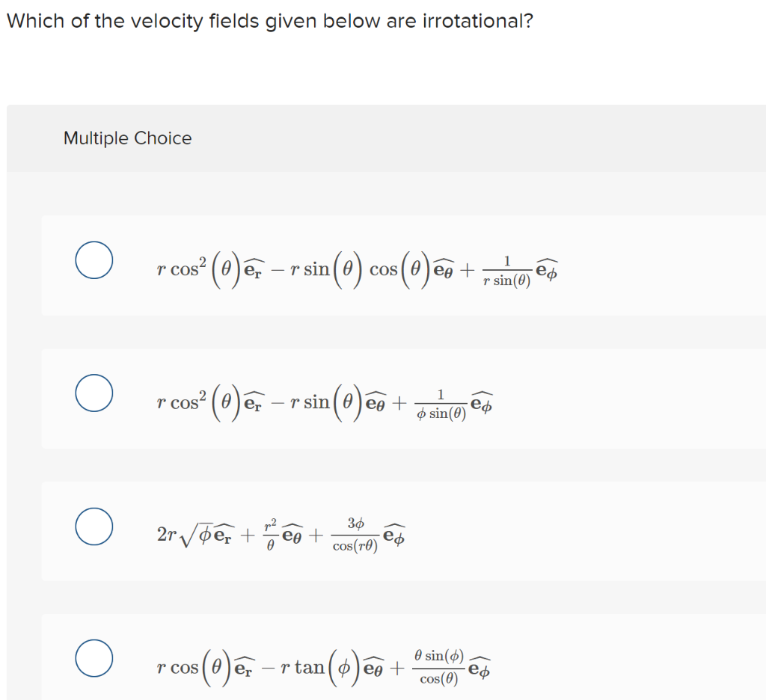
Task: Click the third answer option row
Action: [x=383, y=532]
